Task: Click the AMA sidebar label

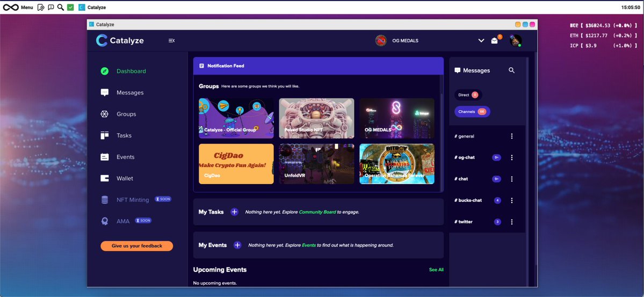Action: [x=123, y=221]
